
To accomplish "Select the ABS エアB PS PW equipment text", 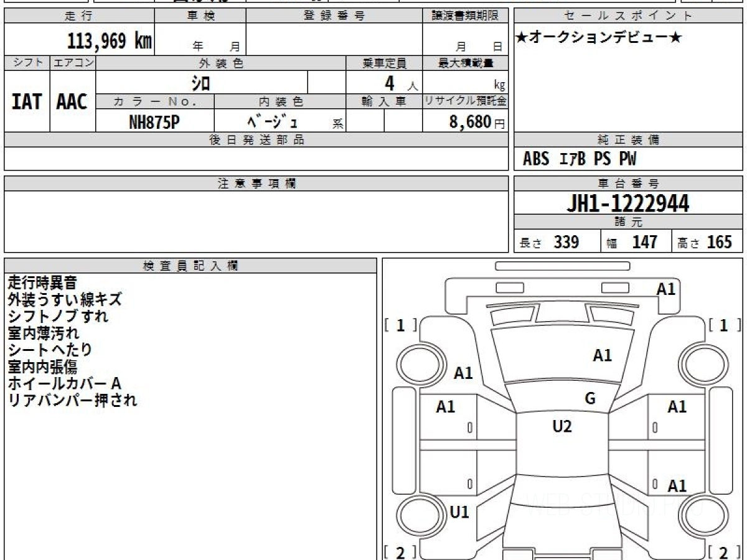I will point(580,159).
